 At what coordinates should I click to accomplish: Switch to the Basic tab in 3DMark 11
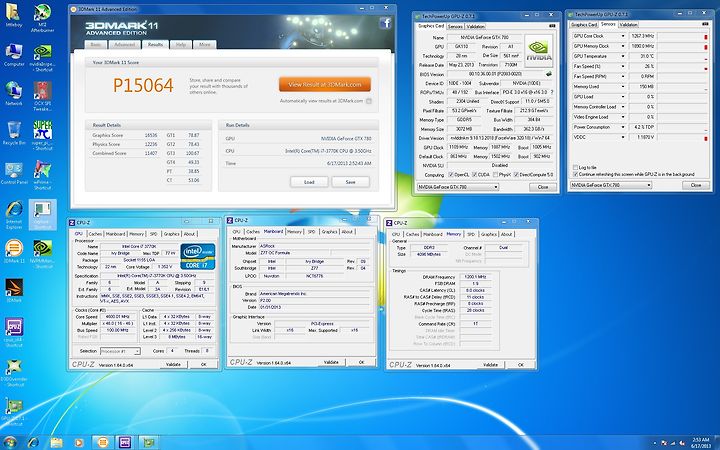[96, 45]
